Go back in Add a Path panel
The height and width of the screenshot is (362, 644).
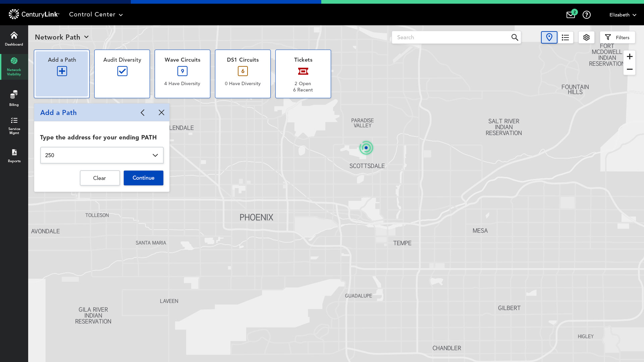click(x=143, y=113)
